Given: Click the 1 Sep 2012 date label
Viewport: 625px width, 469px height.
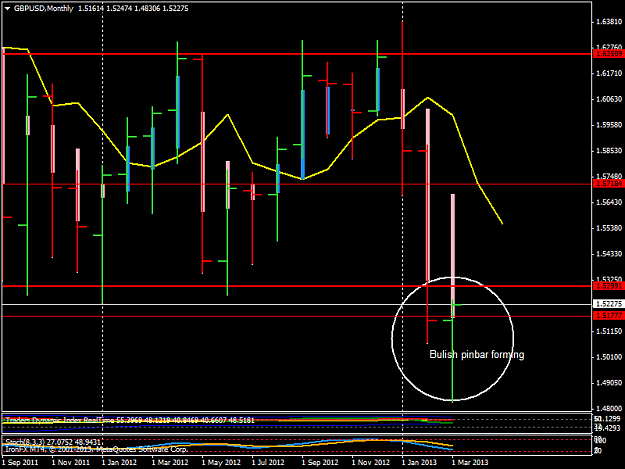Looking at the screenshot, I should 320,463.
